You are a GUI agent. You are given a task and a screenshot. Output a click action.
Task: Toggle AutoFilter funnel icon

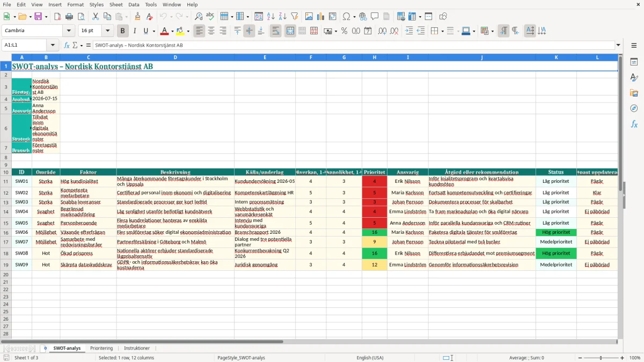pos(294,17)
